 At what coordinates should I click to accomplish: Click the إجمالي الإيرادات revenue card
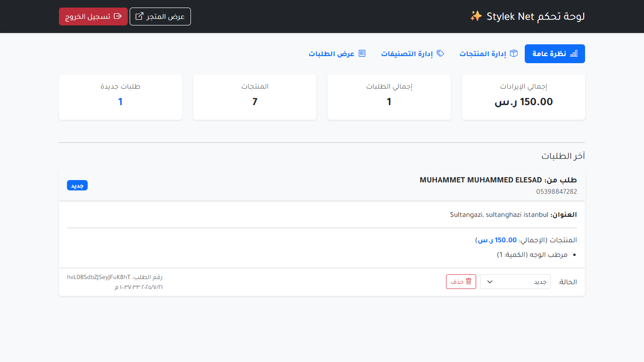coord(523,97)
